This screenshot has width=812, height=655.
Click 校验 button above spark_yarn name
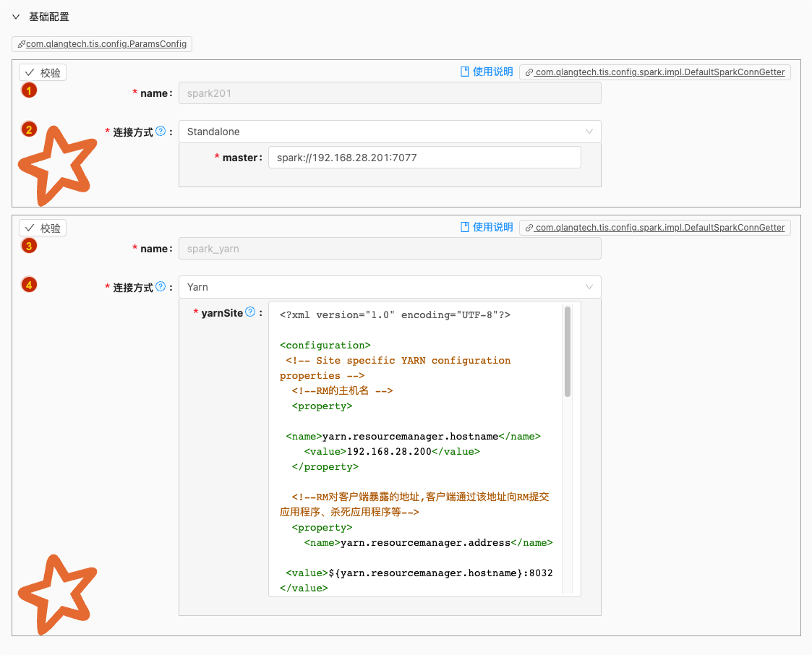click(43, 228)
